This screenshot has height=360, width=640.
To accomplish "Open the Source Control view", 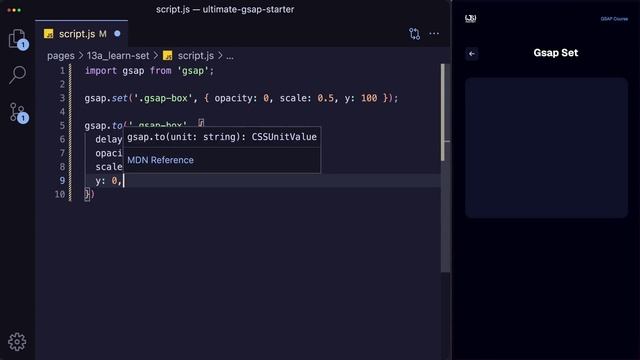I will (17, 112).
